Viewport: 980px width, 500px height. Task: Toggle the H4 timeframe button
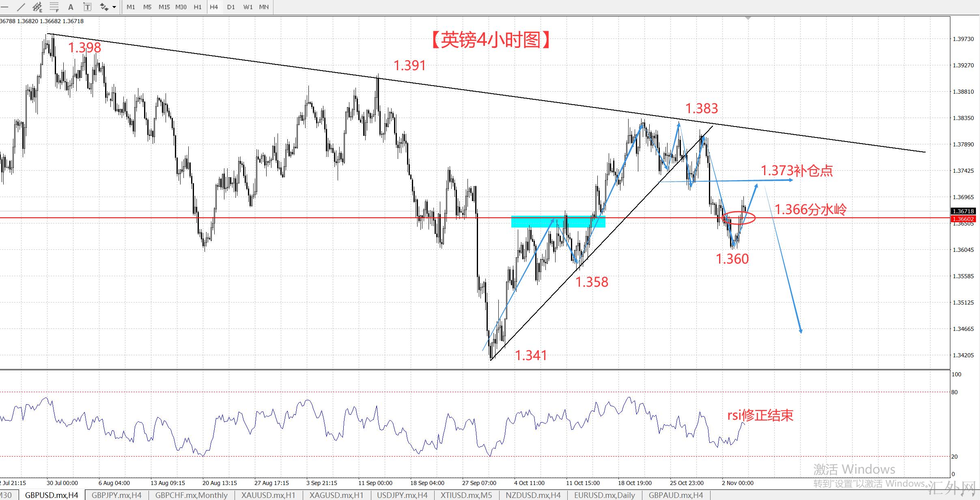pos(214,7)
